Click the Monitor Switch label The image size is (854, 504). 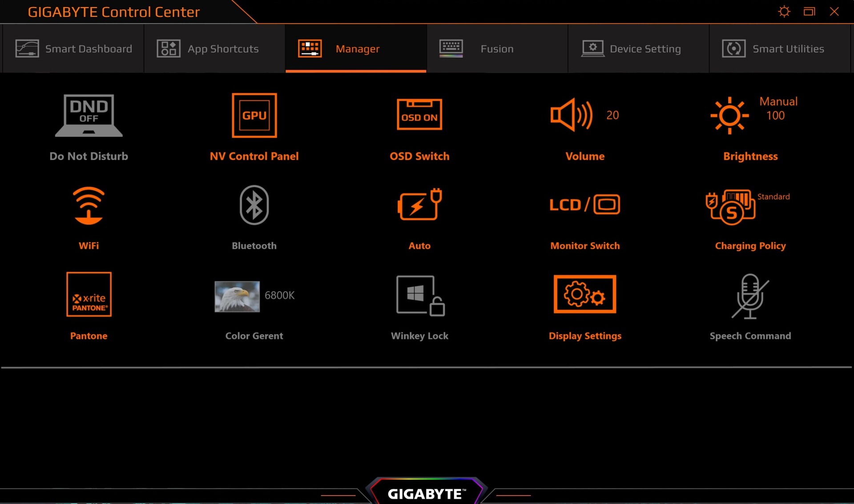click(x=585, y=246)
